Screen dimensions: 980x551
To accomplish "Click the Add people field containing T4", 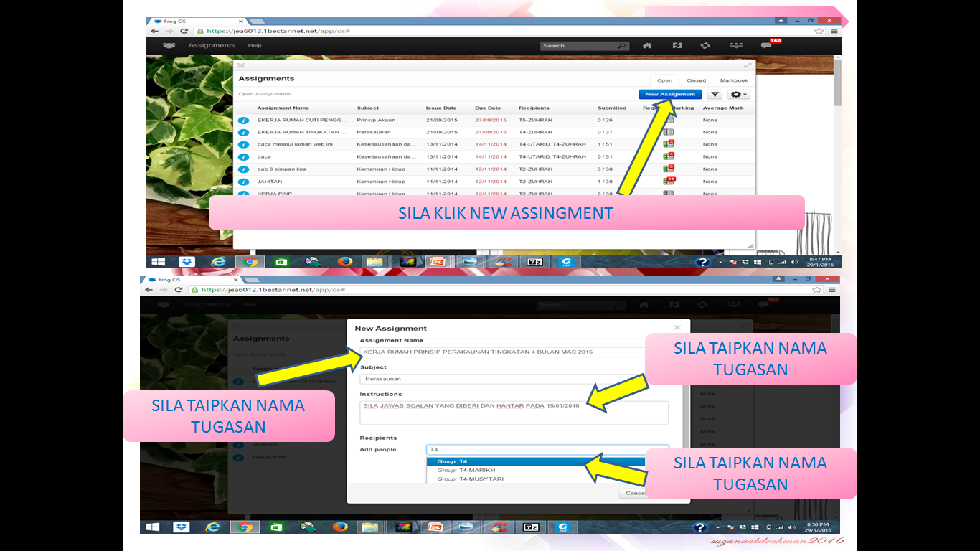I will [x=547, y=450].
